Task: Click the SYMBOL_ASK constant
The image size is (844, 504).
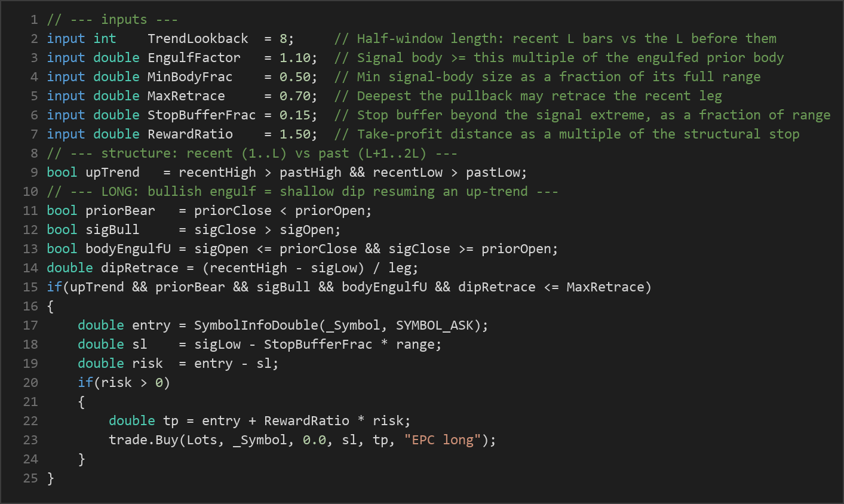Action: pyautogui.click(x=435, y=325)
